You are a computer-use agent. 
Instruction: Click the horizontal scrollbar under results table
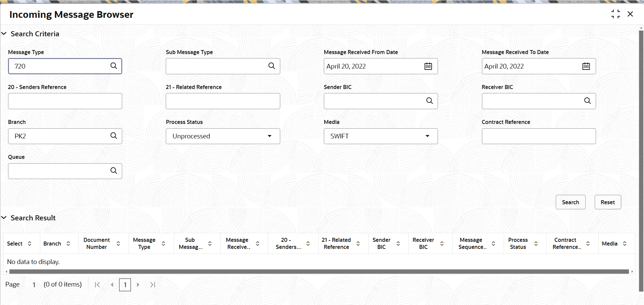click(319, 271)
